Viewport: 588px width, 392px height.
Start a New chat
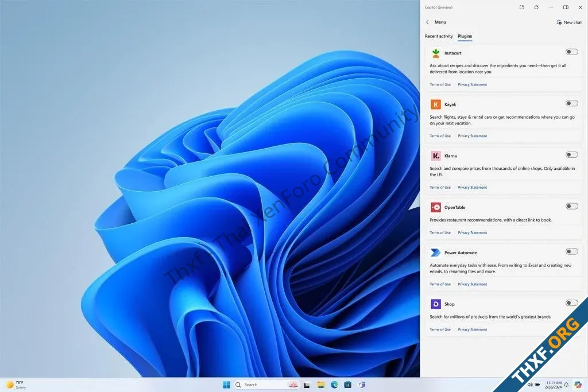pos(569,22)
